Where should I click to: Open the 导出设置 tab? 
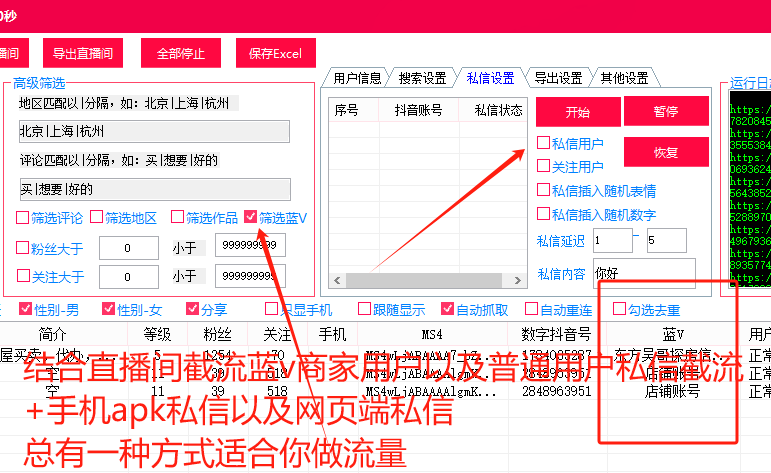[x=558, y=78]
